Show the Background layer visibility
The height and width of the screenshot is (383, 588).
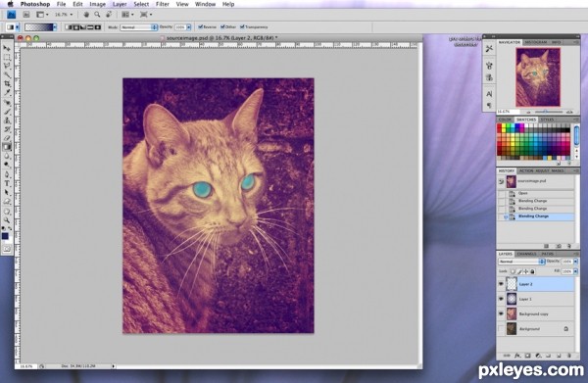(x=501, y=329)
